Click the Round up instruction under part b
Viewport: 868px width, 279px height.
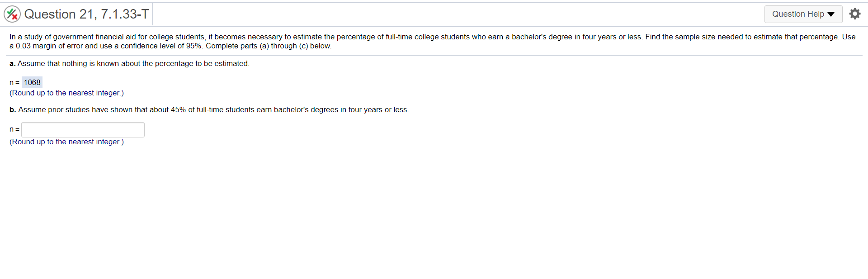pos(66,142)
